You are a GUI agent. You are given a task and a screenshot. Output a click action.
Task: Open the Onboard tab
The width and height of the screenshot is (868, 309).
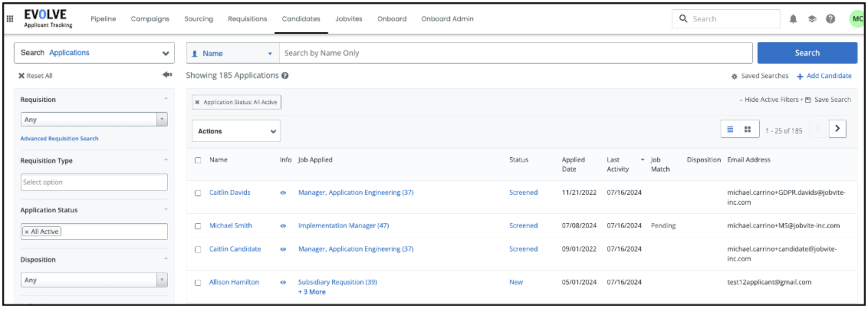click(392, 19)
